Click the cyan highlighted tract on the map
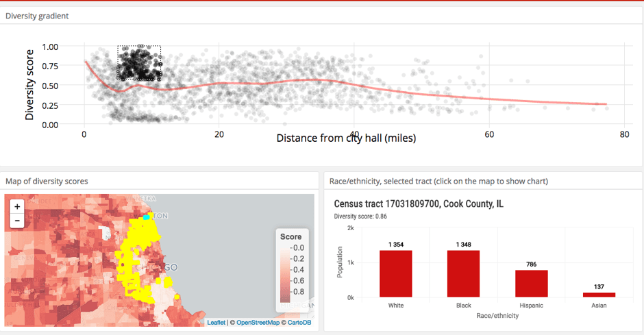 click(x=146, y=217)
